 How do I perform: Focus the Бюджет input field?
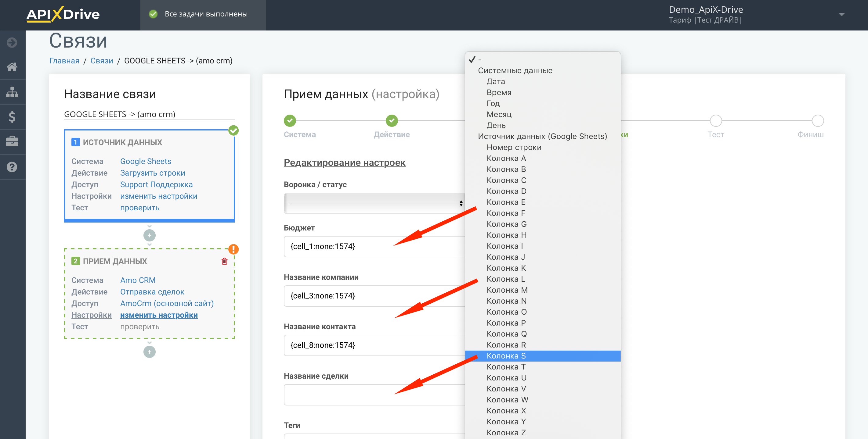[375, 247]
